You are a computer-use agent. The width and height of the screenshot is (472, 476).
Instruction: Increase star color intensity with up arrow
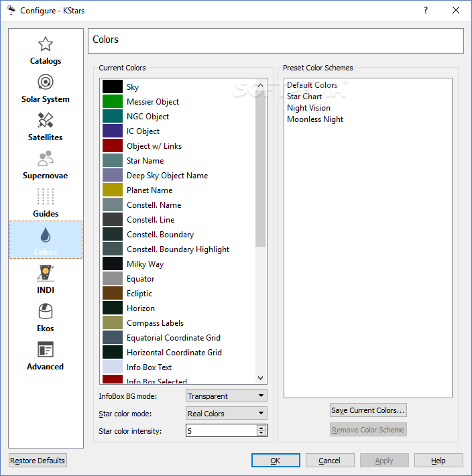261,428
